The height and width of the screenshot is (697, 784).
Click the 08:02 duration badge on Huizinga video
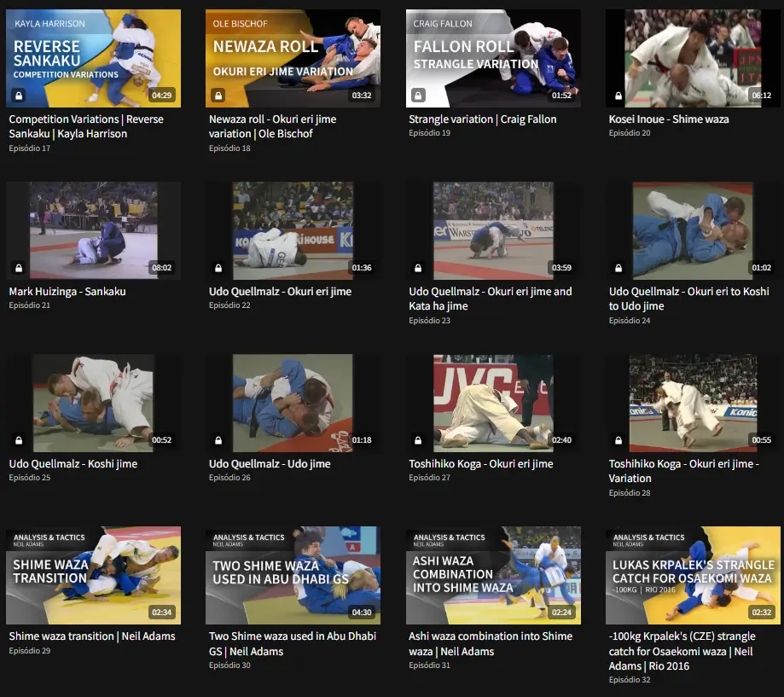[161, 268]
